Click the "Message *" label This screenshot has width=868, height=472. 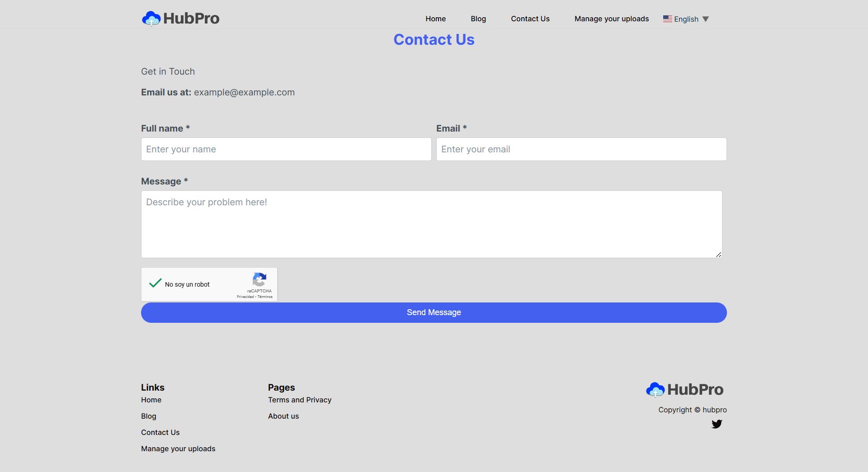(x=165, y=181)
